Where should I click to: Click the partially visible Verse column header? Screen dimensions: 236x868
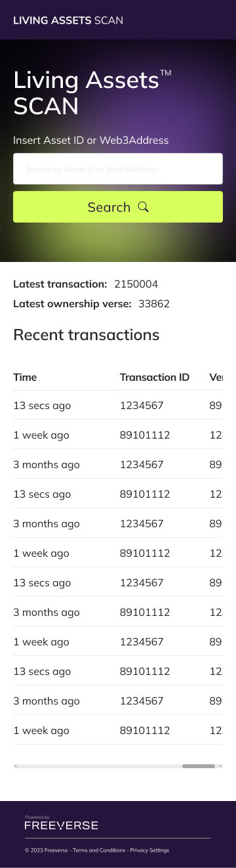click(x=216, y=377)
